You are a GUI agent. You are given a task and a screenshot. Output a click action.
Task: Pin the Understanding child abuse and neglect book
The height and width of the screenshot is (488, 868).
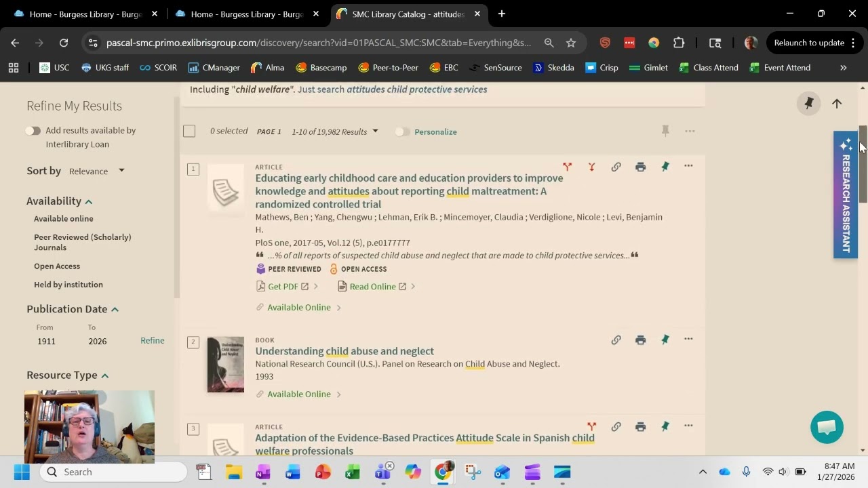point(665,340)
